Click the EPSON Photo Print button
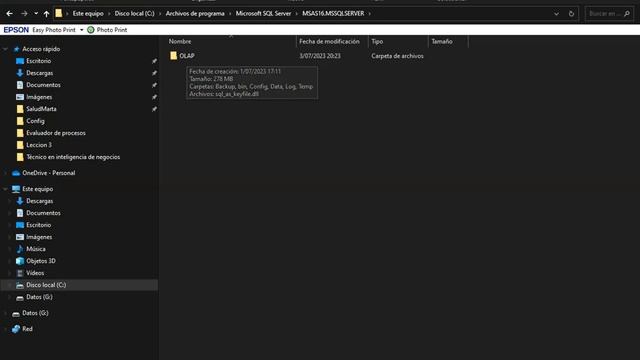 pyautogui.click(x=107, y=30)
